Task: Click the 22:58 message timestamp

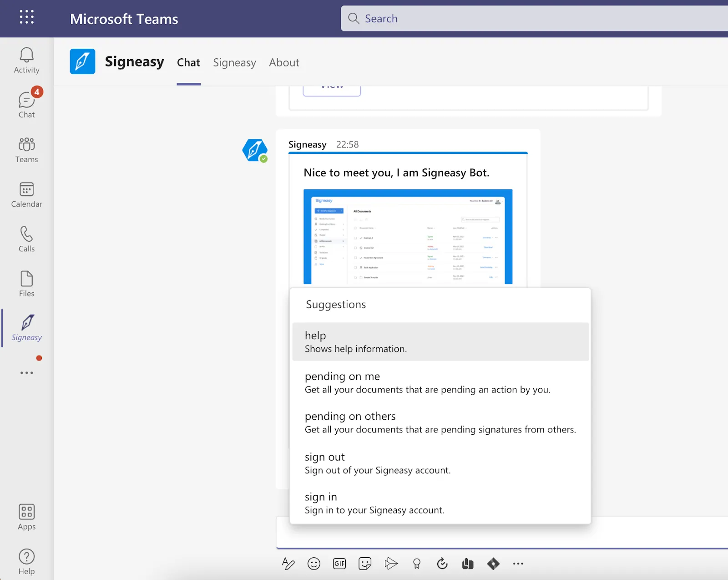Action: tap(347, 144)
